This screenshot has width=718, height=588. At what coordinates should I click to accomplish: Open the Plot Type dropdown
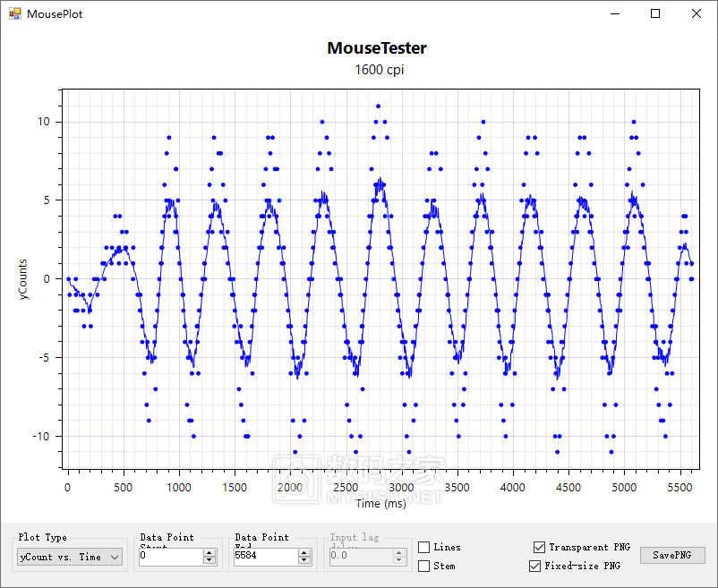click(x=70, y=557)
